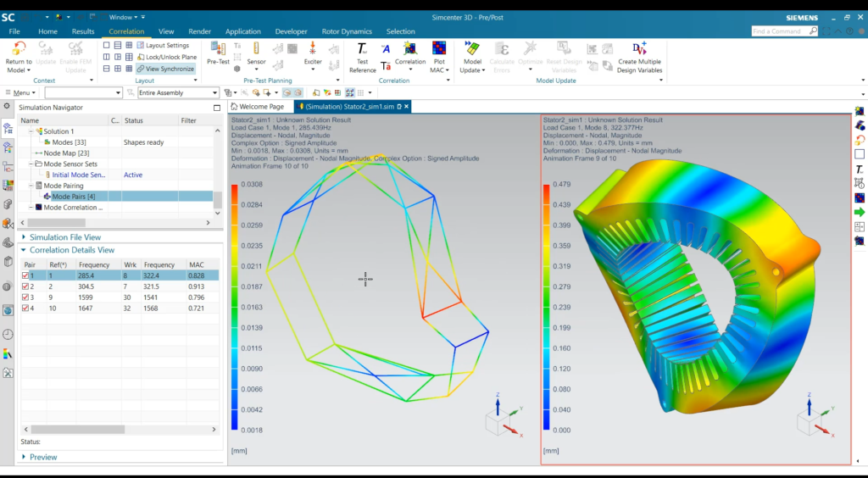Expand the Simulation File View section
Image resolution: width=868 pixels, height=478 pixels.
(65, 237)
